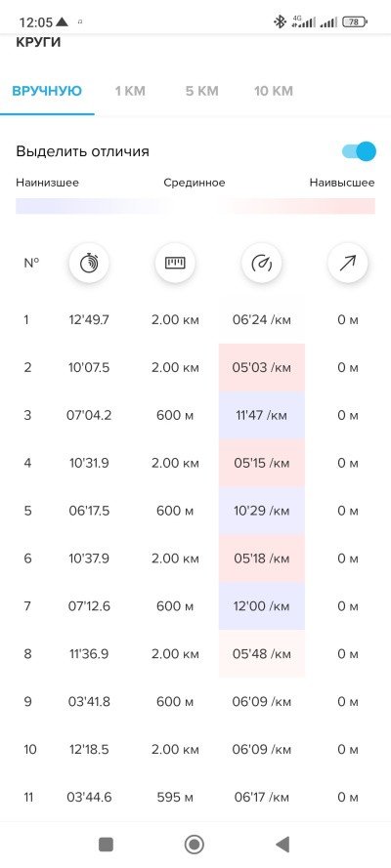Tap Android back triangle button
Viewport: 391px width, 868px height.
tap(282, 845)
